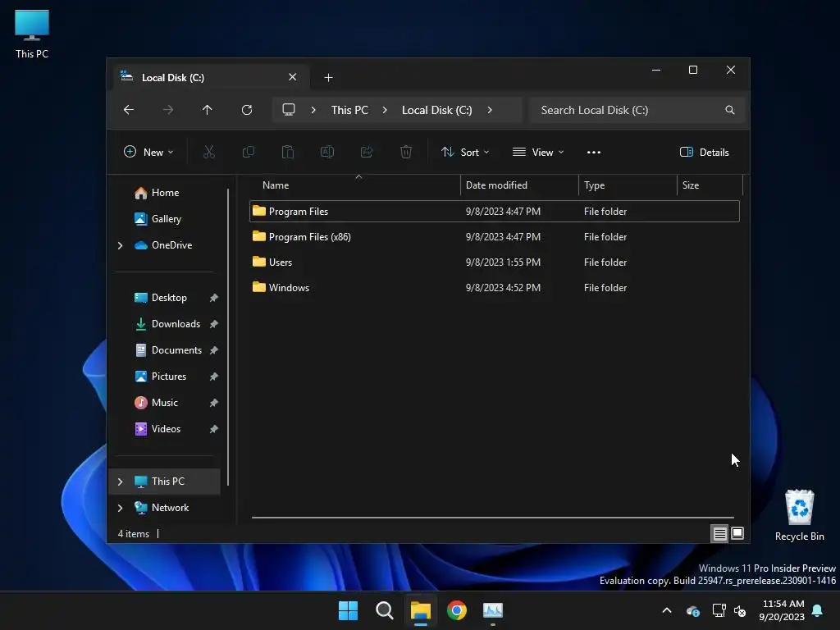Expand Network tree node
Viewport: 840px width, 630px height.
pos(120,508)
